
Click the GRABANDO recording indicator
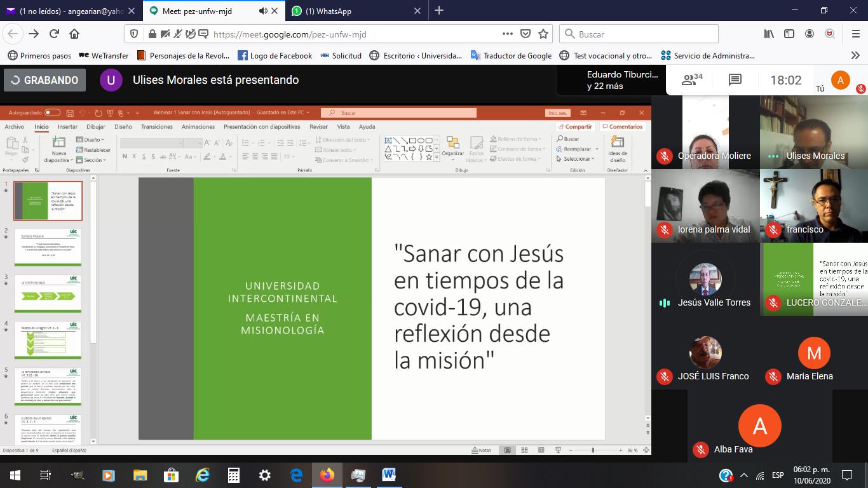(44, 80)
